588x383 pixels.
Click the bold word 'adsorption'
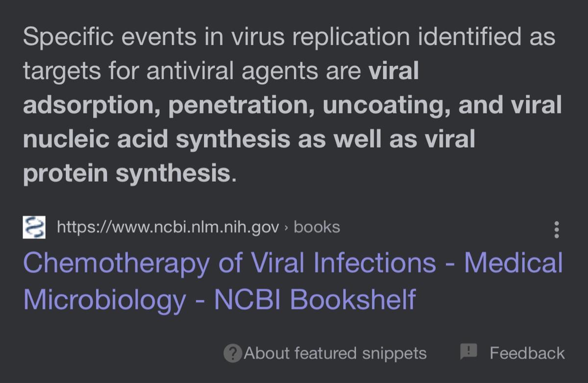87,106
